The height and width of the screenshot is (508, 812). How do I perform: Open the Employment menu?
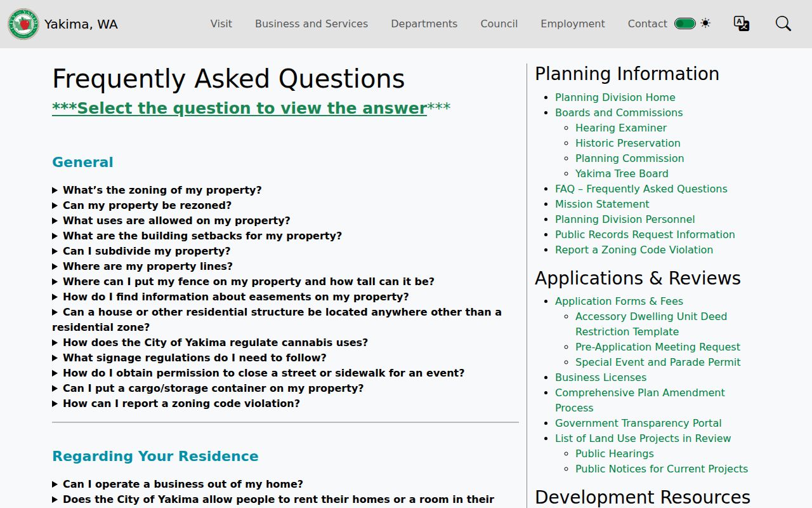point(573,23)
